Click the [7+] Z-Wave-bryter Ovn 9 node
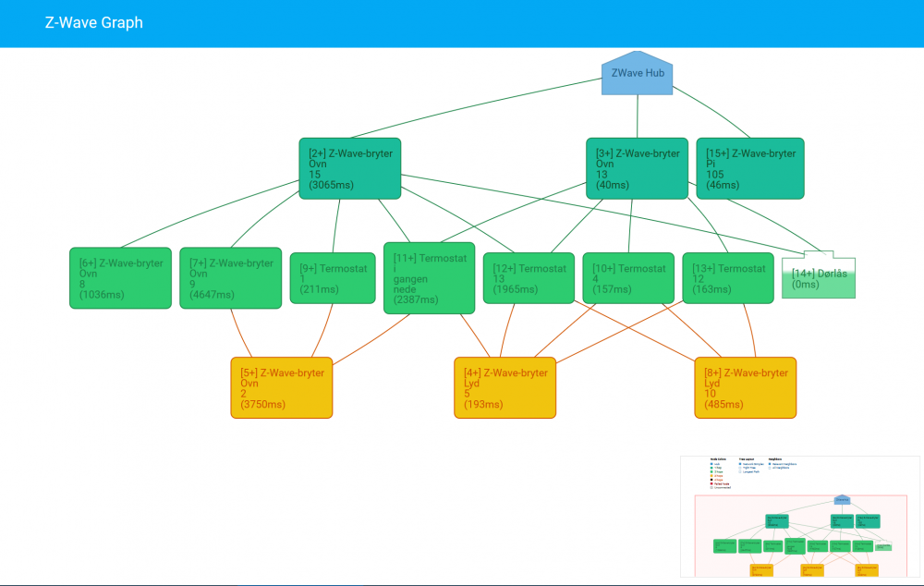This screenshot has height=586, width=924. point(230,278)
